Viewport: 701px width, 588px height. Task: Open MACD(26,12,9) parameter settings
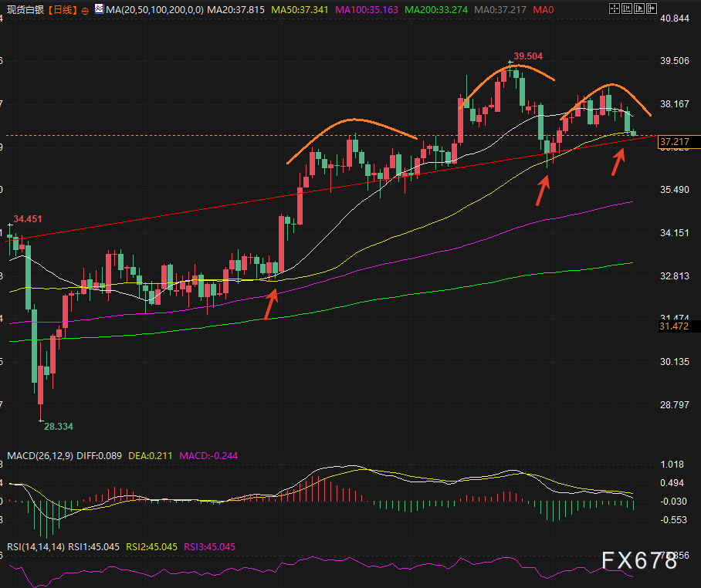[x=40, y=456]
